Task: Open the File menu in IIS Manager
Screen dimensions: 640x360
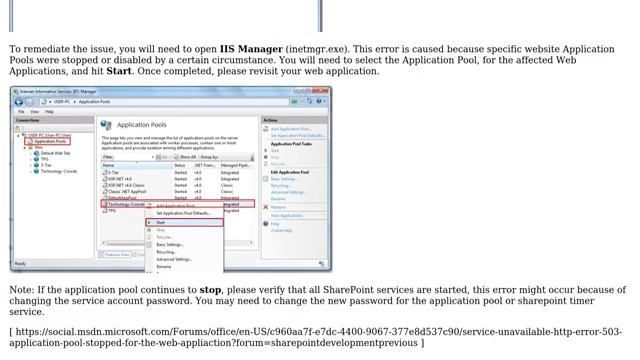Action: (21, 111)
